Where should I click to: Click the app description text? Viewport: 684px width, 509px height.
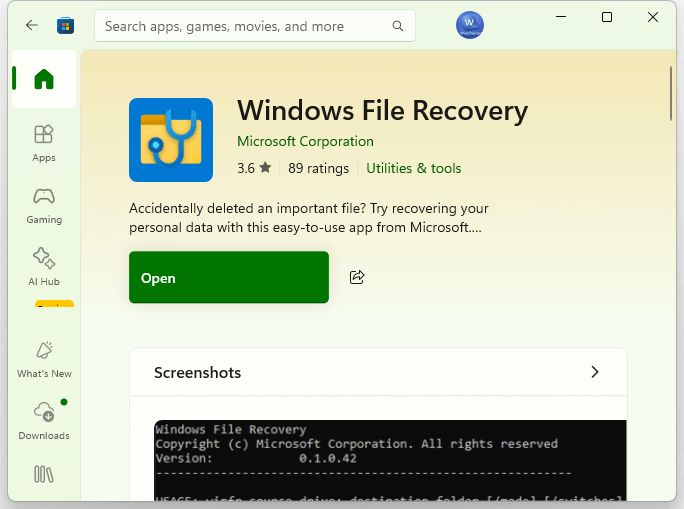click(309, 218)
